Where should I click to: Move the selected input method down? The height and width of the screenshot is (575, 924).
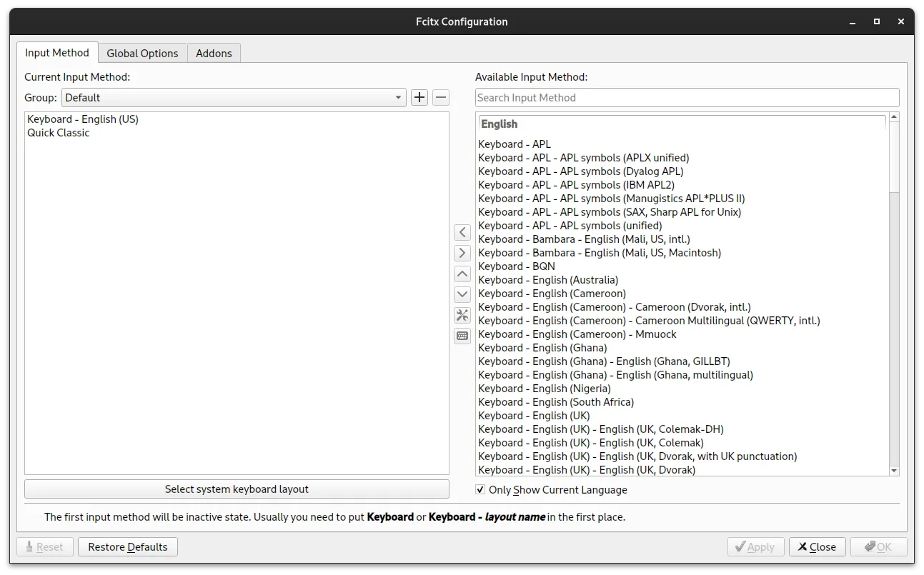coord(462,294)
